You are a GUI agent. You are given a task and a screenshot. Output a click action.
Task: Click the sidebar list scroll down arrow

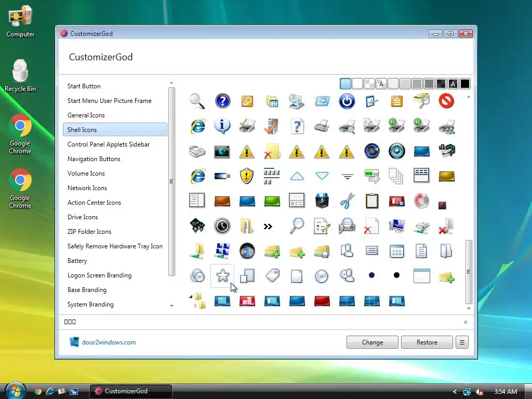171,305
